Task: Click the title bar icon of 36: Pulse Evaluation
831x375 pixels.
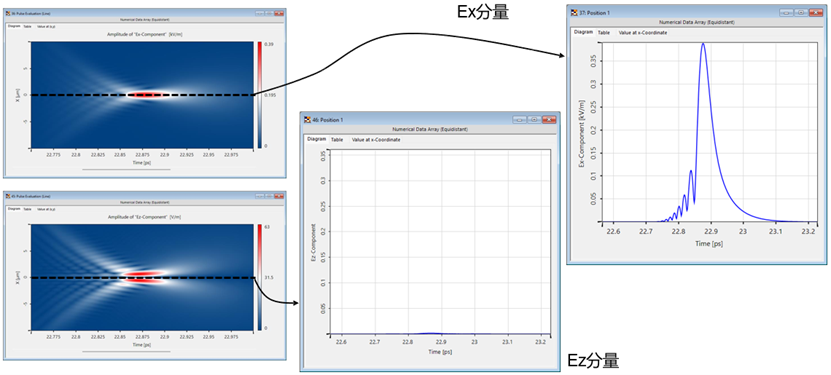Action: (7, 13)
